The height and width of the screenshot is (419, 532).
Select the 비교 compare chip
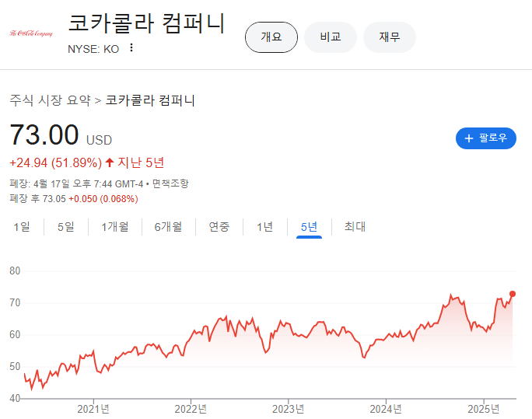pos(330,37)
